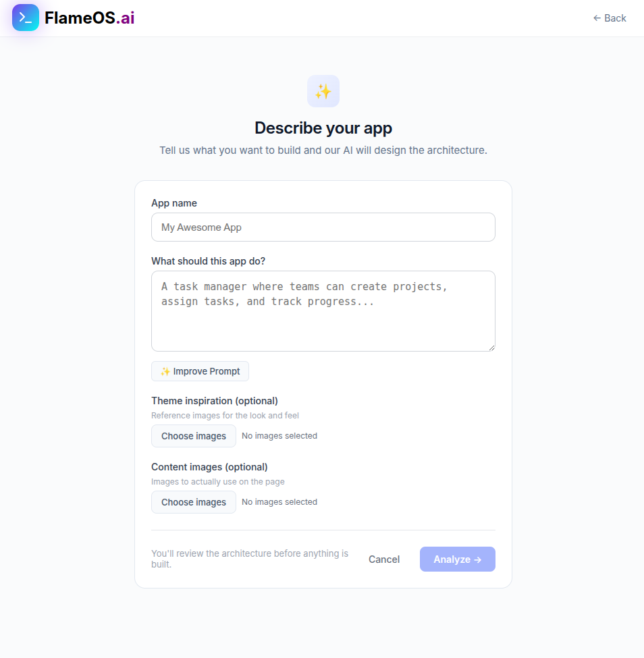Screen dimensions: 644x658
Task: Click the sparkles icon above Describe your app
Action: [x=323, y=91]
